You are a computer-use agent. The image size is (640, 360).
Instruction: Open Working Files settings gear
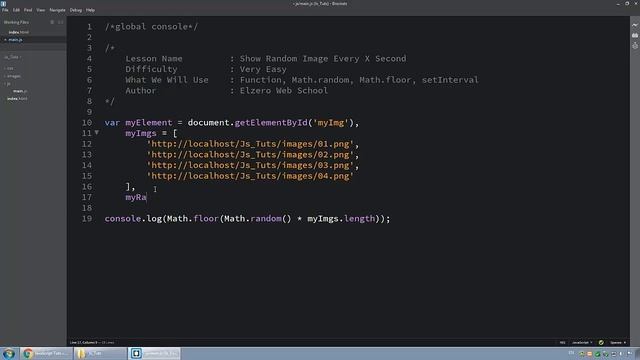point(52,22)
